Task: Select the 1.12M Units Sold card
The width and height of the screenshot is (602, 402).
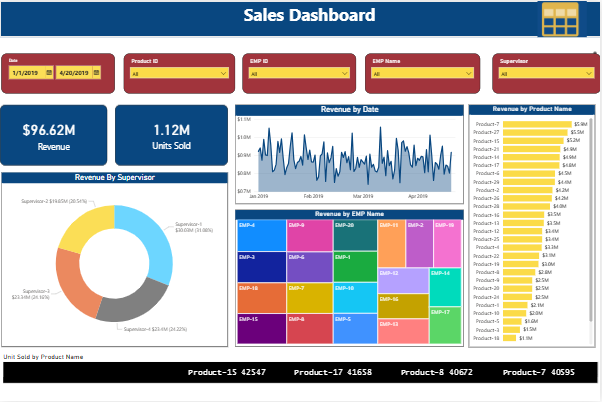Action: (171, 135)
